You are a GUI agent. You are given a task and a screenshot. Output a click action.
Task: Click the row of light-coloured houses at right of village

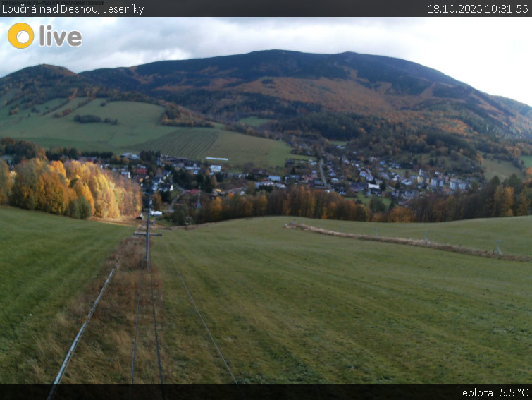[437, 181]
